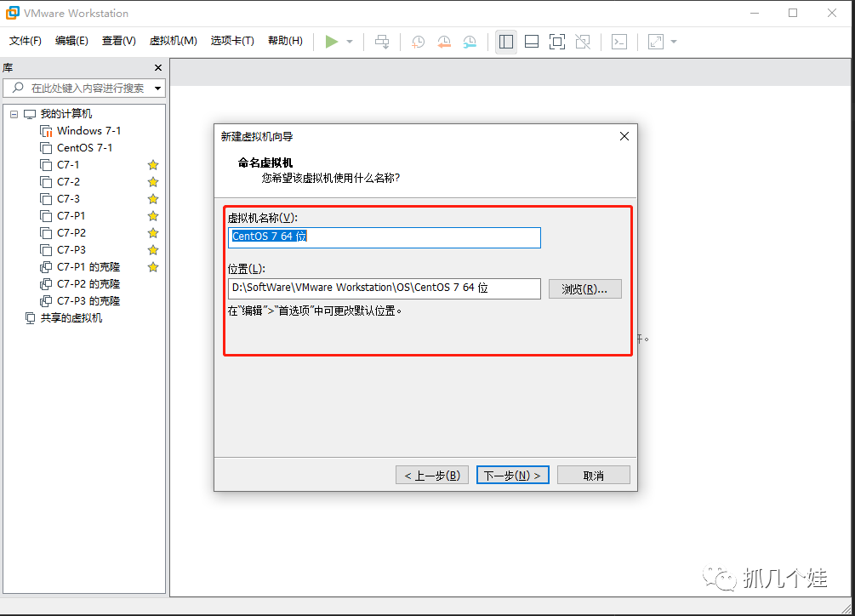Toggle the favorite star for C7-1
The height and width of the screenshot is (616, 855).
click(x=153, y=164)
